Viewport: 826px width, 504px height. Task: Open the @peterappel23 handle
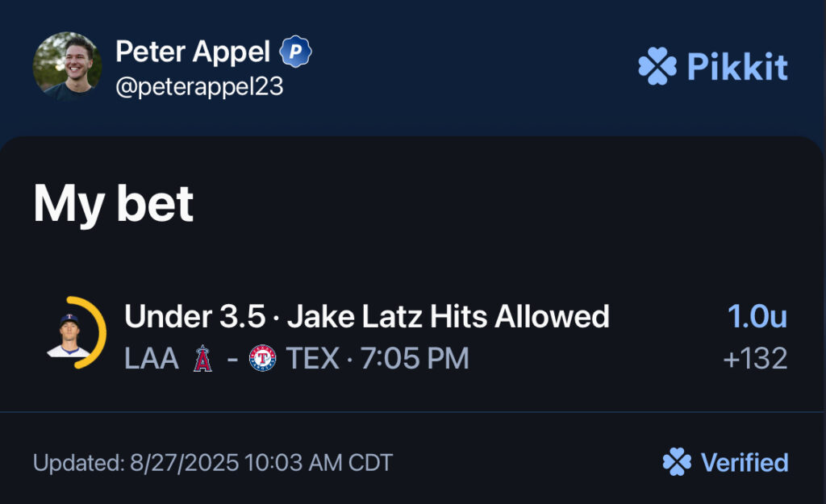pyautogui.click(x=199, y=87)
